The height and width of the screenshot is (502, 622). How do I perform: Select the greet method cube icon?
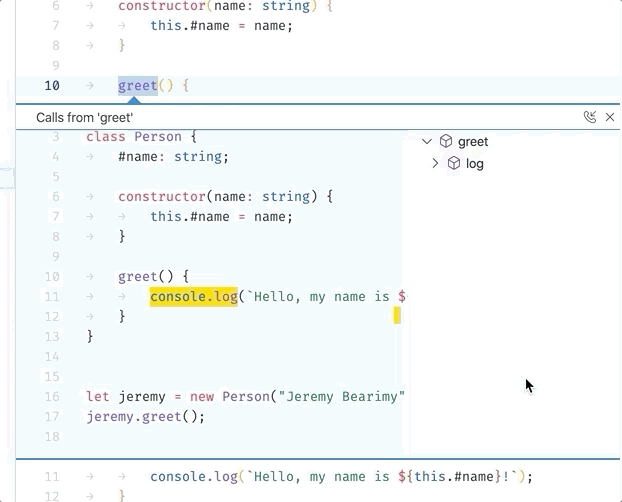(446, 141)
